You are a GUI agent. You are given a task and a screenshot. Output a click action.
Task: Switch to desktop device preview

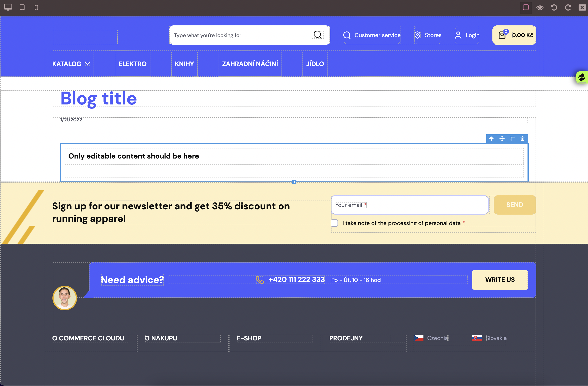[x=8, y=7]
